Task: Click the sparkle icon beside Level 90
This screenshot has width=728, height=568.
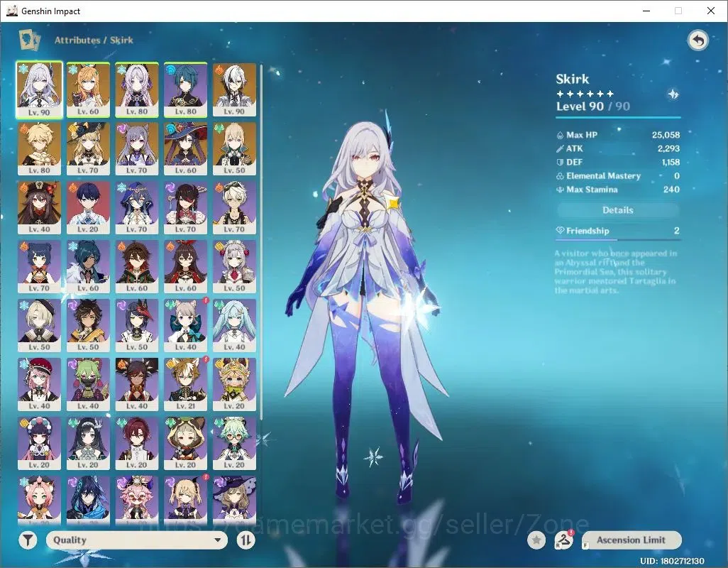Action: (673, 94)
